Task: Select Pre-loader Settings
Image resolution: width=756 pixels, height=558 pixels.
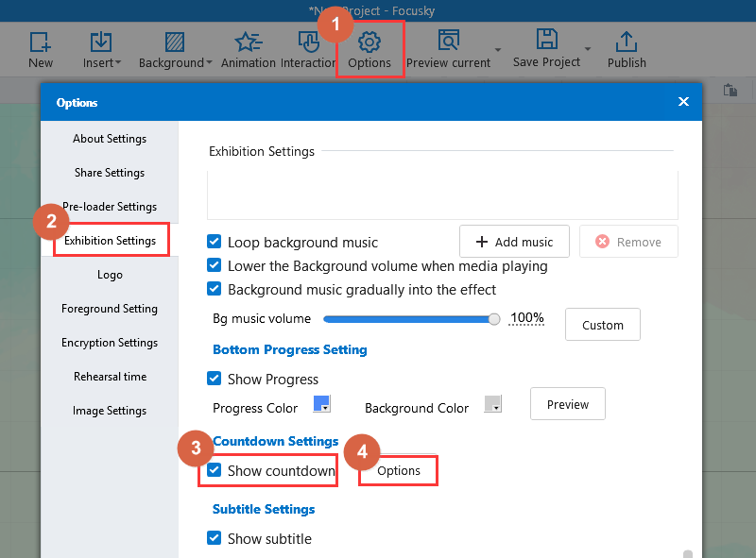Action: tap(110, 207)
